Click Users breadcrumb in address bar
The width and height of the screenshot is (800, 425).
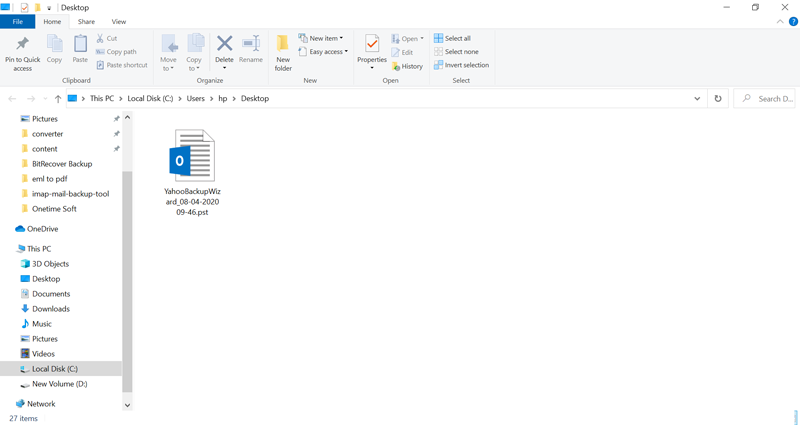coord(195,98)
